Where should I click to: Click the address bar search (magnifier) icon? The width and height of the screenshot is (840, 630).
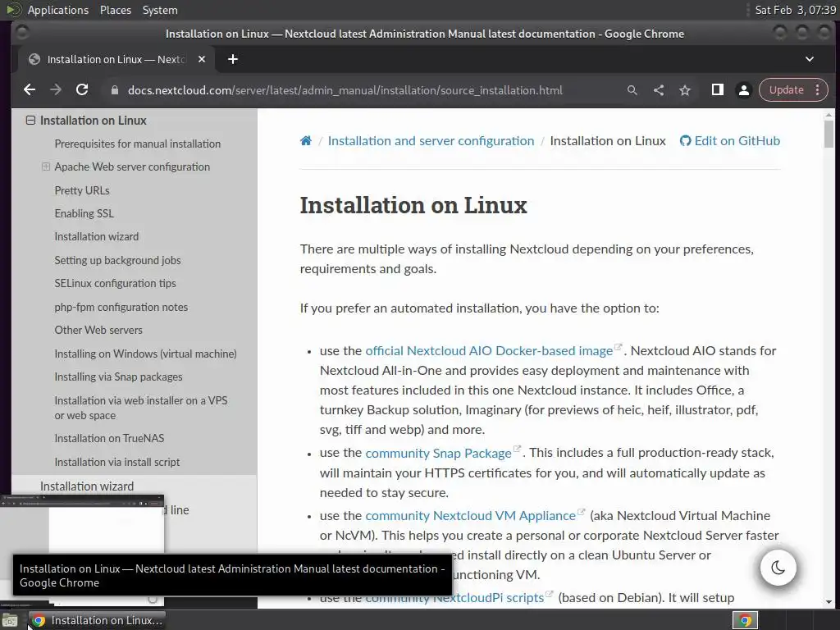click(632, 90)
